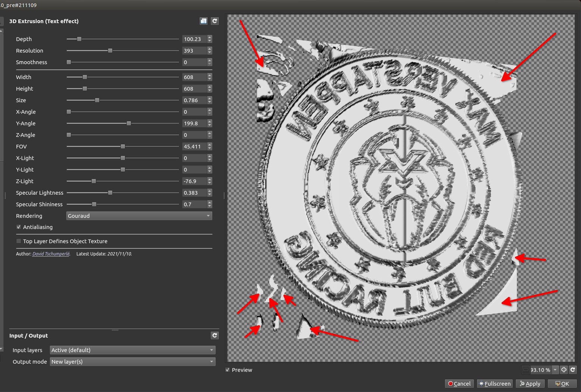The image size is (581, 392).
Task: Copy the filter command using the blue icon
Action: pos(203,21)
